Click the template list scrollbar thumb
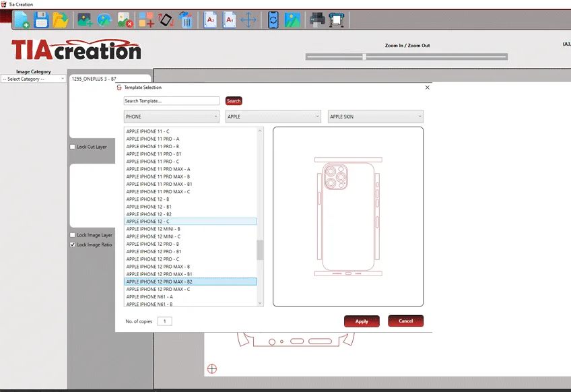This screenshot has height=392, width=571. pyautogui.click(x=260, y=250)
